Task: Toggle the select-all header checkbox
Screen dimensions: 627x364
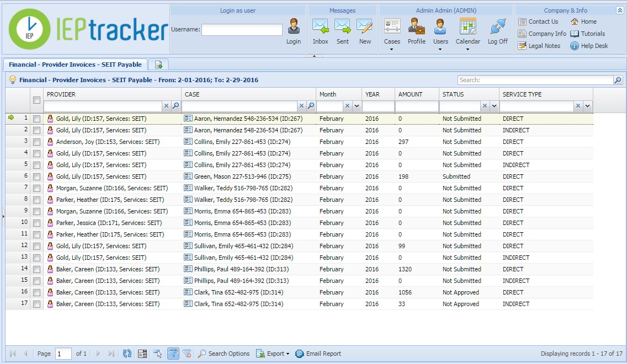Action: (37, 100)
